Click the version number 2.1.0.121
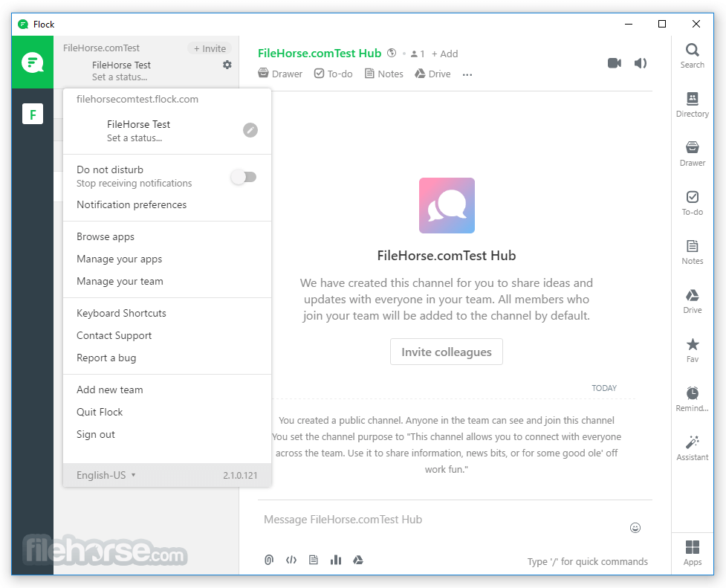 point(240,476)
